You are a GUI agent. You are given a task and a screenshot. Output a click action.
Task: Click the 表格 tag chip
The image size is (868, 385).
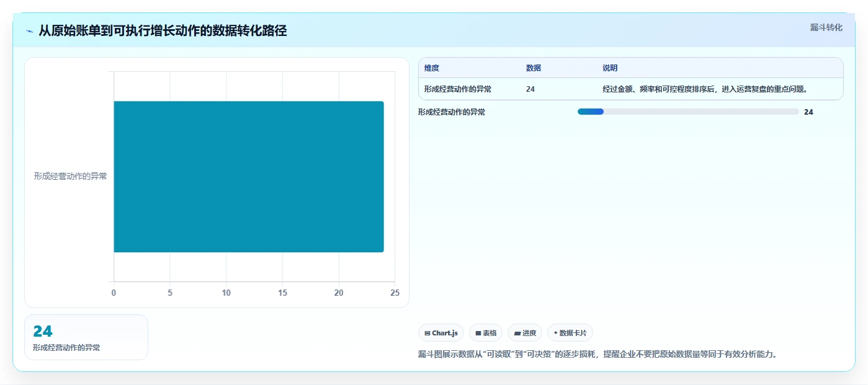(x=486, y=333)
